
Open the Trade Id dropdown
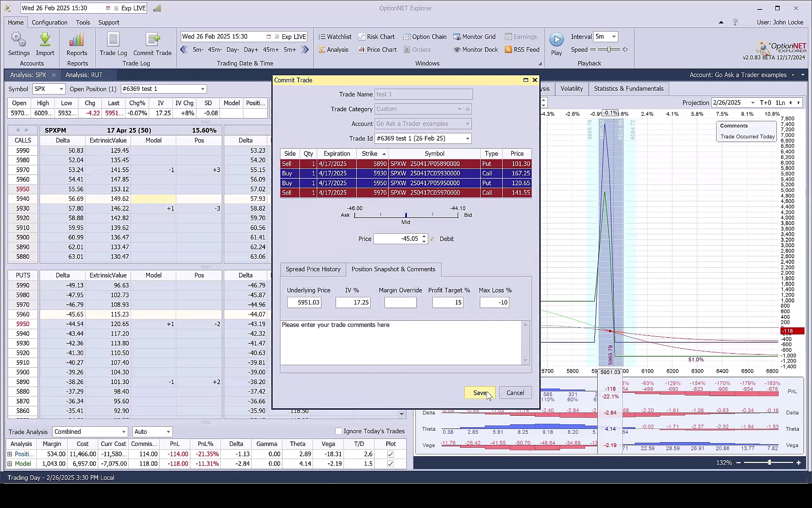pos(467,138)
